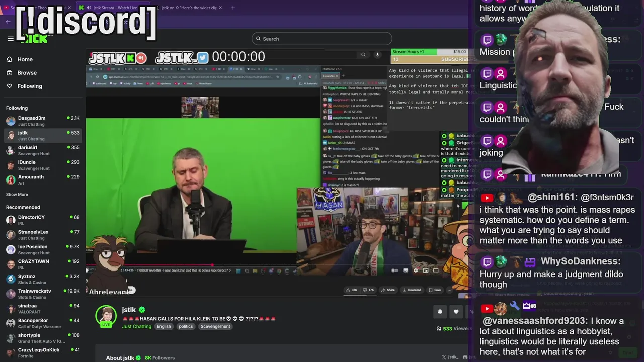Screen dimensions: 644x362
Task: Toggle notifications with the bell icon
Action: 440,312
